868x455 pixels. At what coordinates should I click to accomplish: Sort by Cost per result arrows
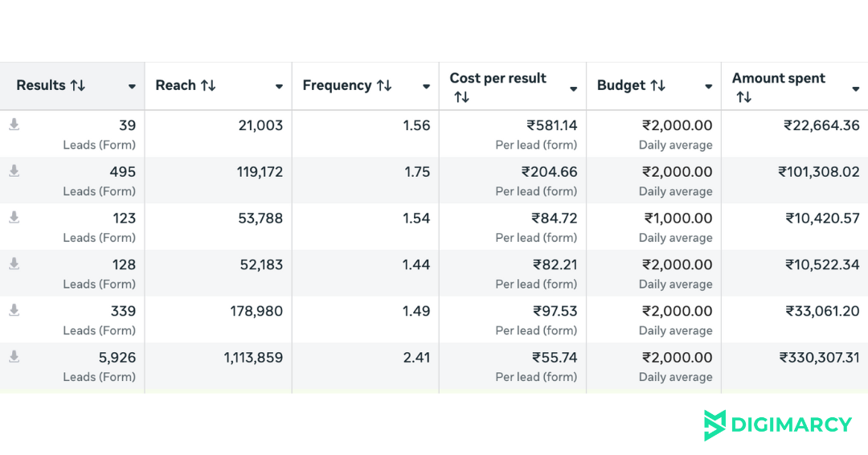click(x=461, y=97)
